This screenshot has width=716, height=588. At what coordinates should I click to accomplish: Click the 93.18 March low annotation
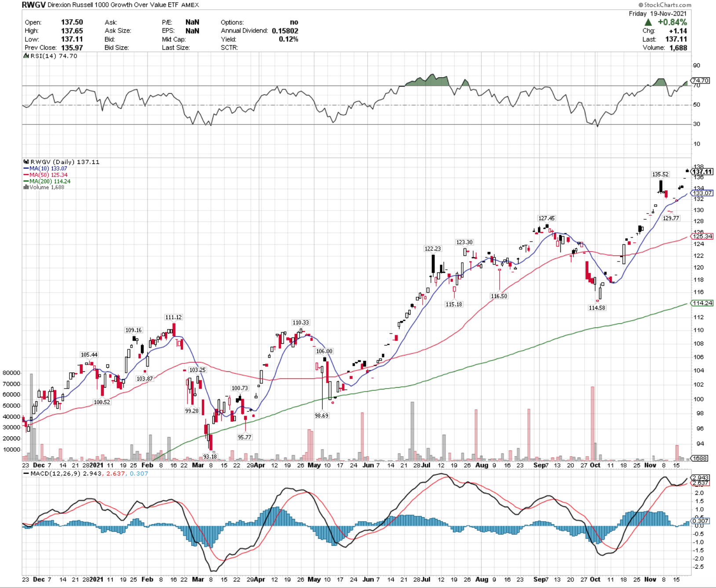click(210, 457)
